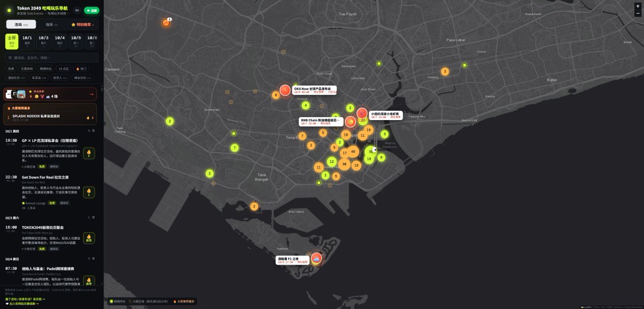Viewport: 644px width, 309px height.
Task: Expand the green cluster marker numbered 4
Action: [x=305, y=105]
